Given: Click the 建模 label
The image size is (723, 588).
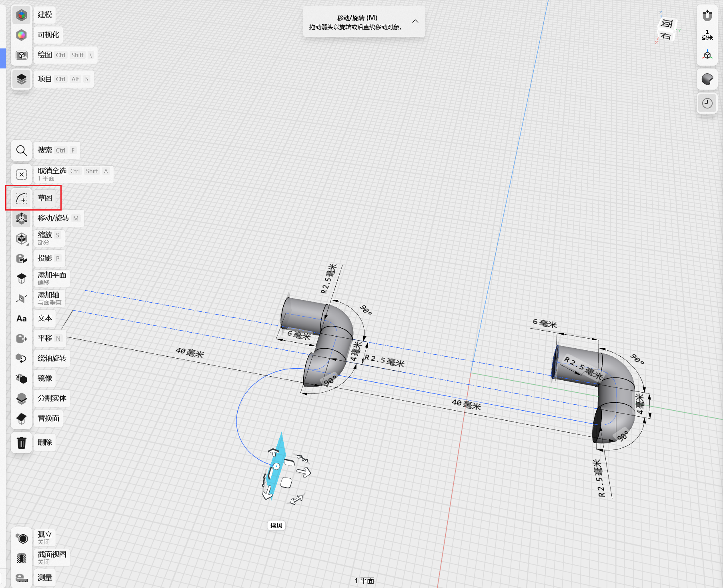Looking at the screenshot, I should pos(45,15).
